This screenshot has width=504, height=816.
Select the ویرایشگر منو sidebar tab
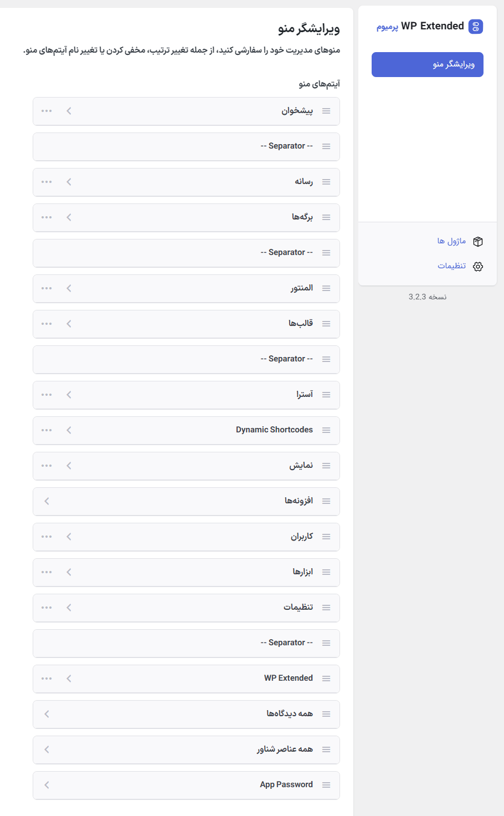point(427,65)
